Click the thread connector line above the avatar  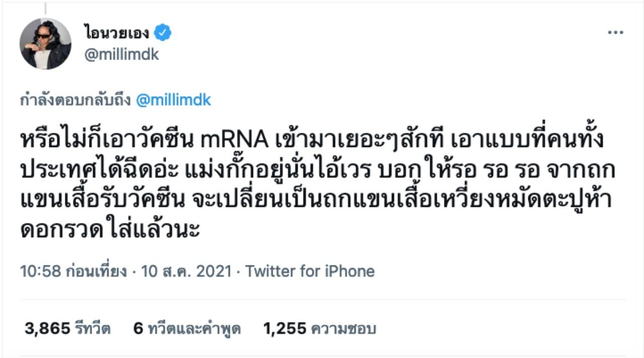45,8
